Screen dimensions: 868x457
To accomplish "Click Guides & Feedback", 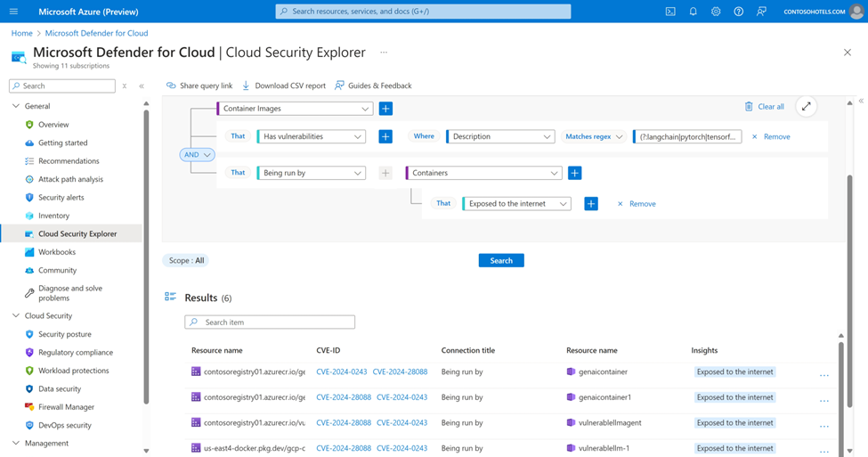I will (x=372, y=86).
